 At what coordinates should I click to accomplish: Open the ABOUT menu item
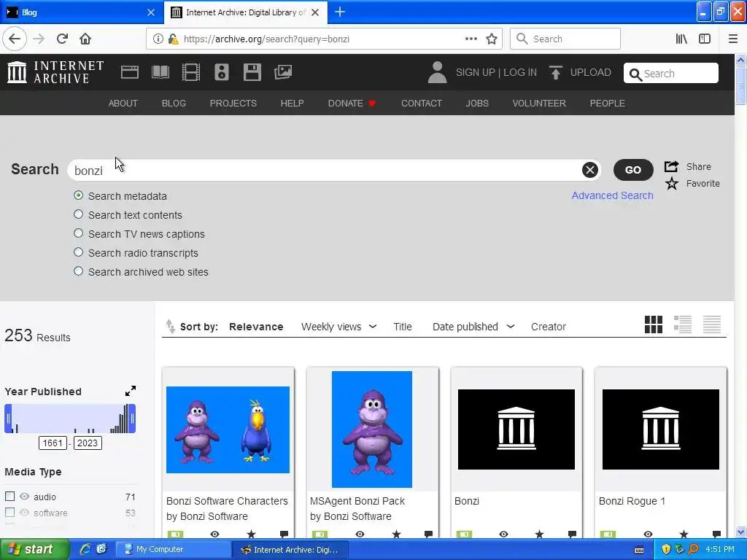[123, 104]
